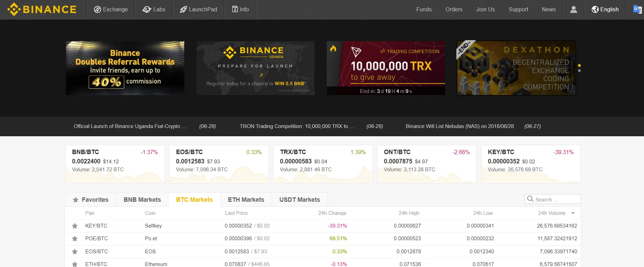Open the Support link
644x267 pixels.
518,10
